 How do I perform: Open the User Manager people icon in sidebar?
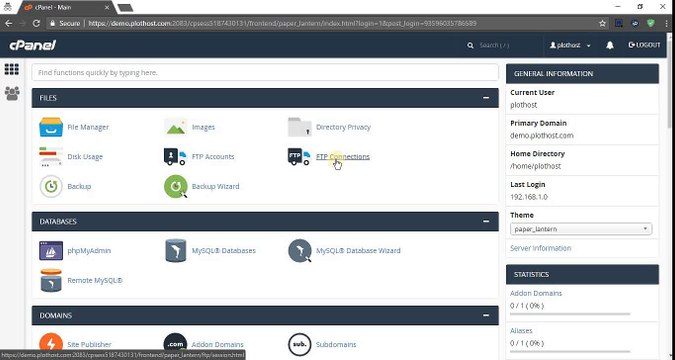12,93
